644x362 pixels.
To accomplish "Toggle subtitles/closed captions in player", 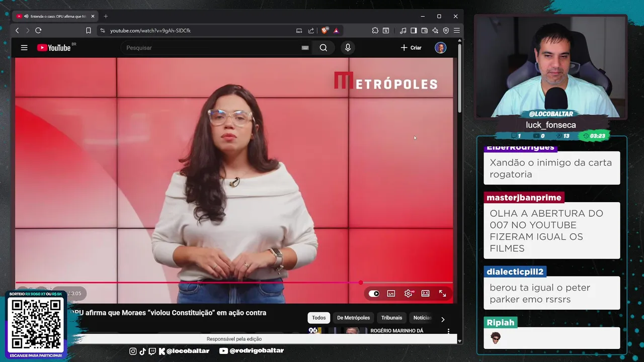I will click(x=391, y=294).
